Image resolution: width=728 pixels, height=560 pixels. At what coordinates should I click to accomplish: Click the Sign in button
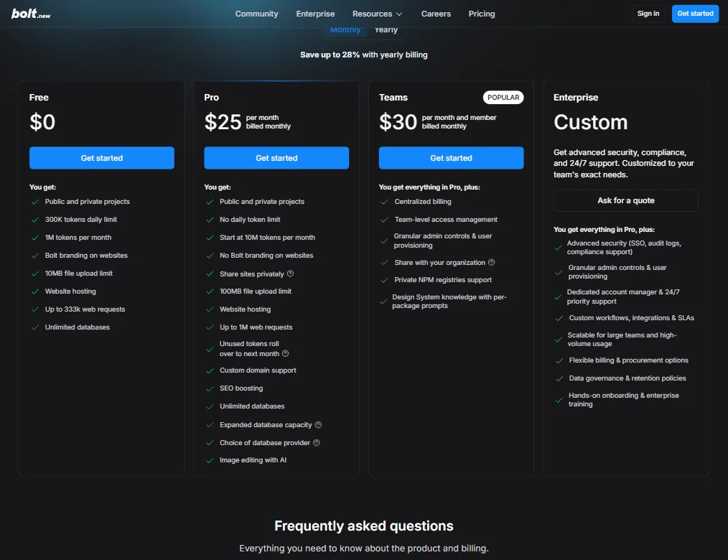pos(648,14)
